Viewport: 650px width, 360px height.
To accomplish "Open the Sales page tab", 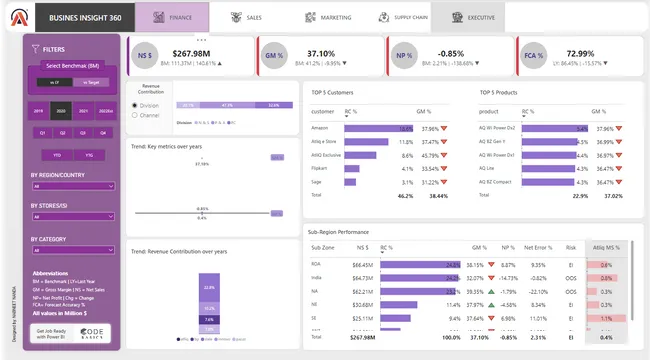I will coord(246,17).
